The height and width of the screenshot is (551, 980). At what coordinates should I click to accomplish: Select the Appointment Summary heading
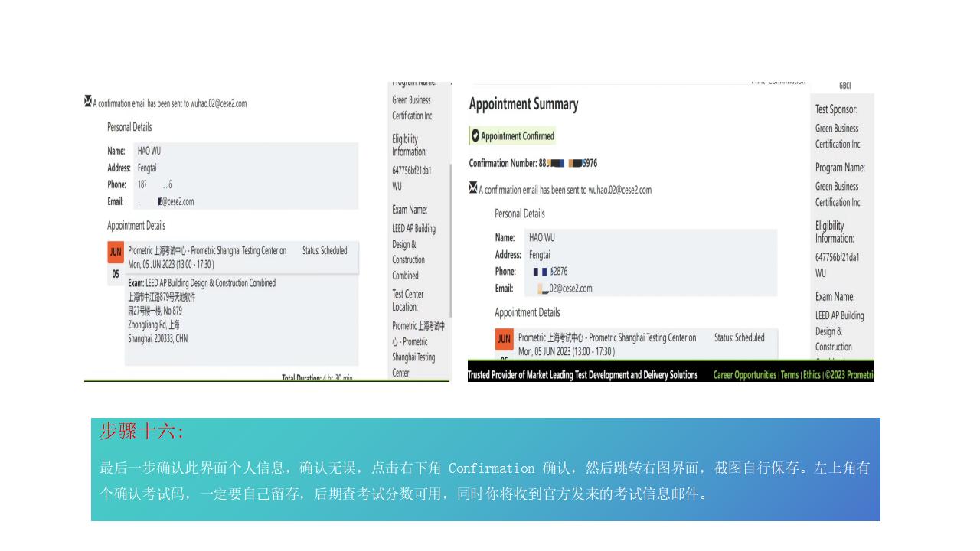(x=524, y=104)
